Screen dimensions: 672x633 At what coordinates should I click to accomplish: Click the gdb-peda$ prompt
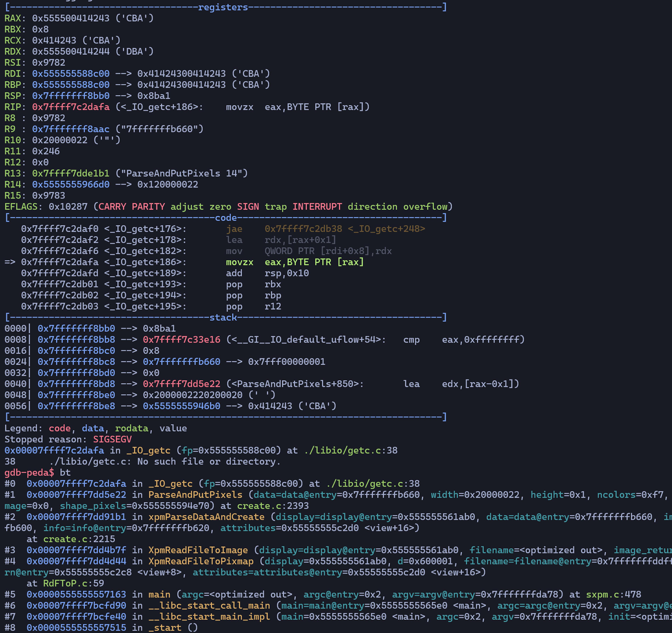pyautogui.click(x=29, y=472)
